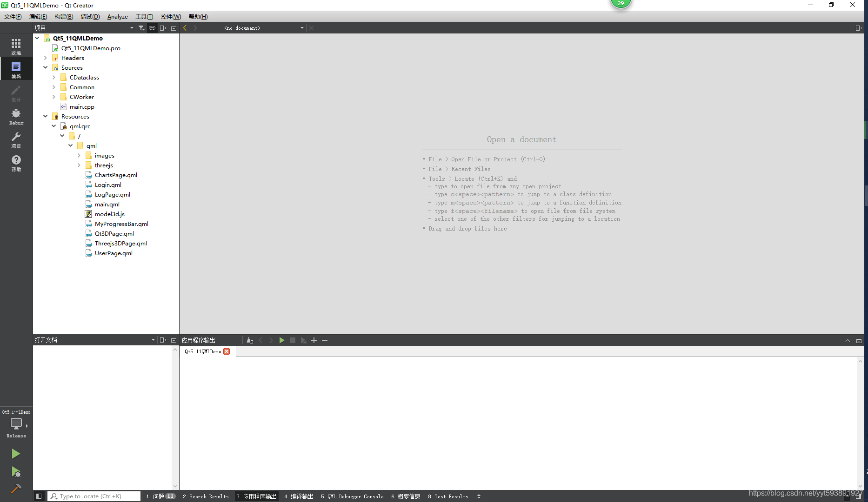Viewport: 868px width, 502px height.
Task: Open the 工具(T) menu
Action: pos(144,17)
